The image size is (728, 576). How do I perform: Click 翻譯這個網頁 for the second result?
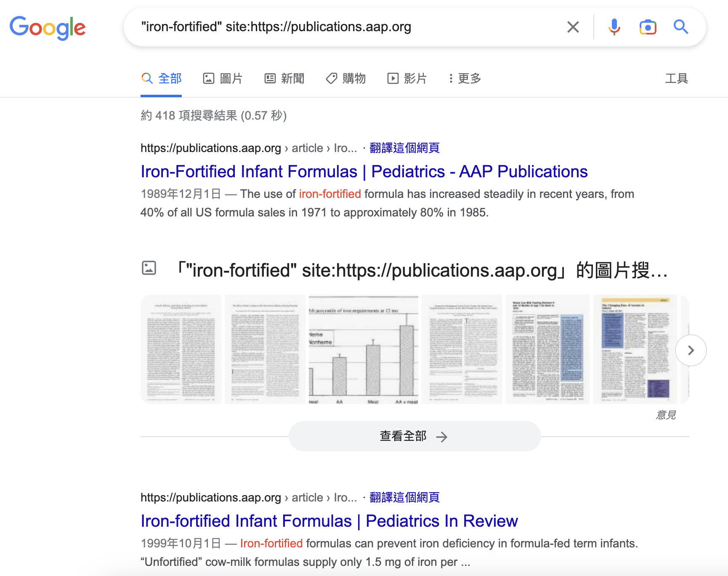[404, 497]
